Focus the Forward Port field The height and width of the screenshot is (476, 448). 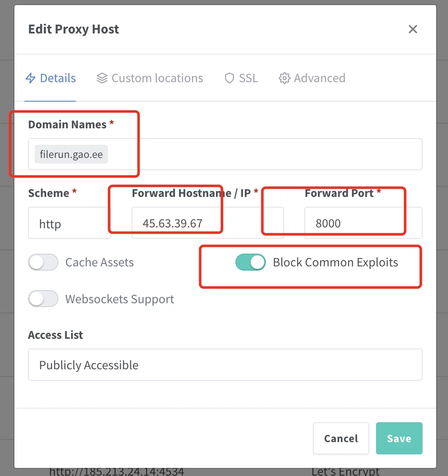point(363,223)
